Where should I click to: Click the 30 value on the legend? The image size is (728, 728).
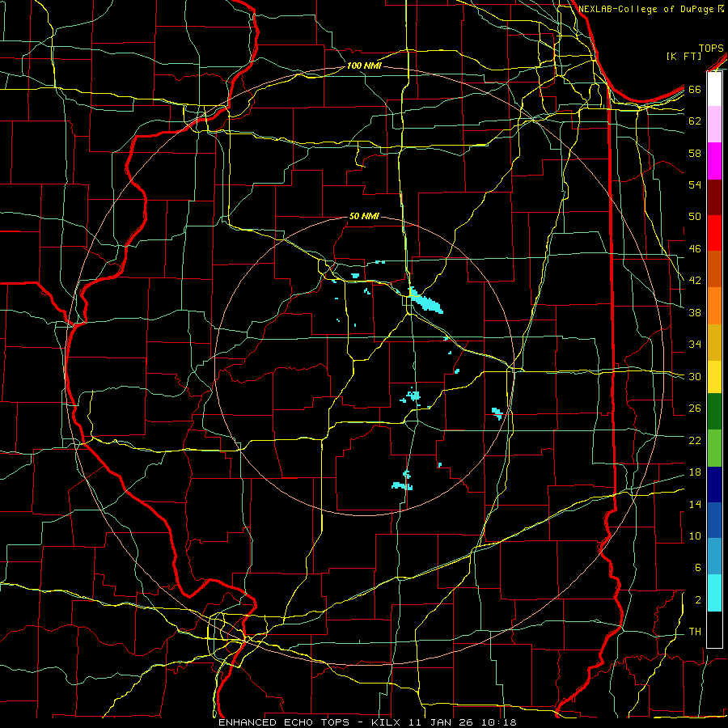695,376
